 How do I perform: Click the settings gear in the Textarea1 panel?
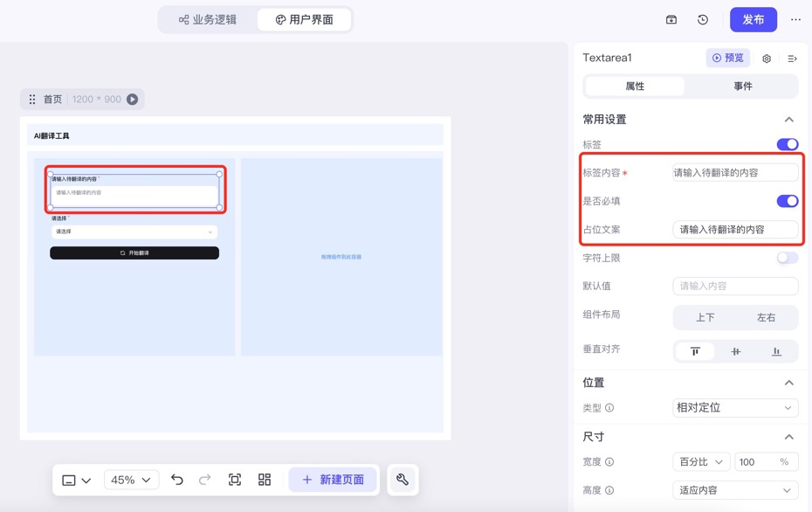point(766,58)
